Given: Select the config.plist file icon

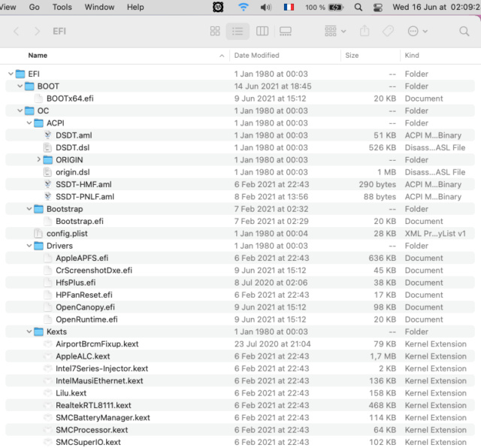Looking at the screenshot, I should (x=38, y=234).
